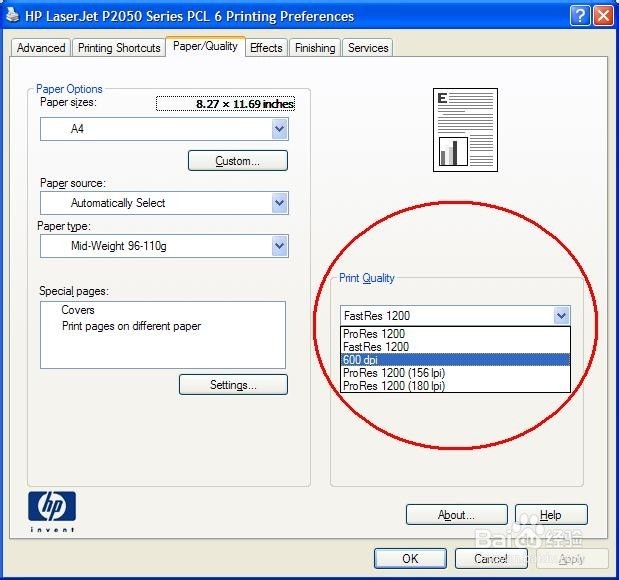This screenshot has height=580, width=619.
Task: Switch to the Advanced tab
Action: (x=41, y=48)
